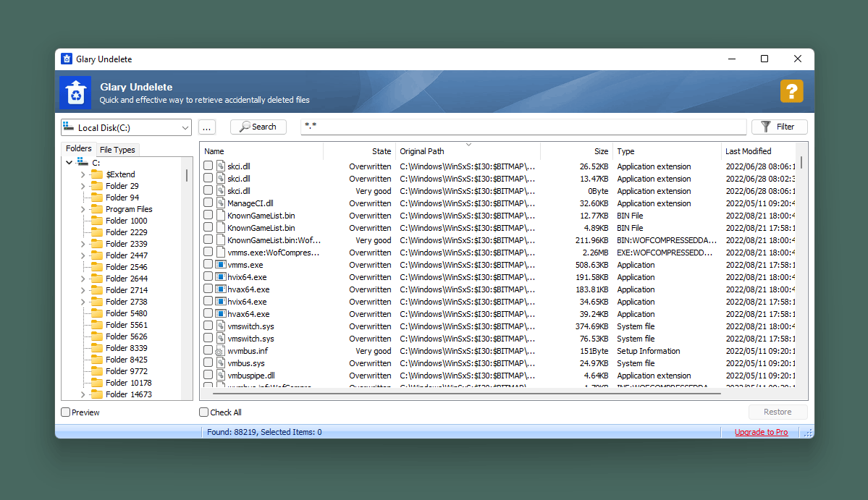Open help via the question mark icon
Viewport: 868px width, 500px height.
pyautogui.click(x=791, y=91)
